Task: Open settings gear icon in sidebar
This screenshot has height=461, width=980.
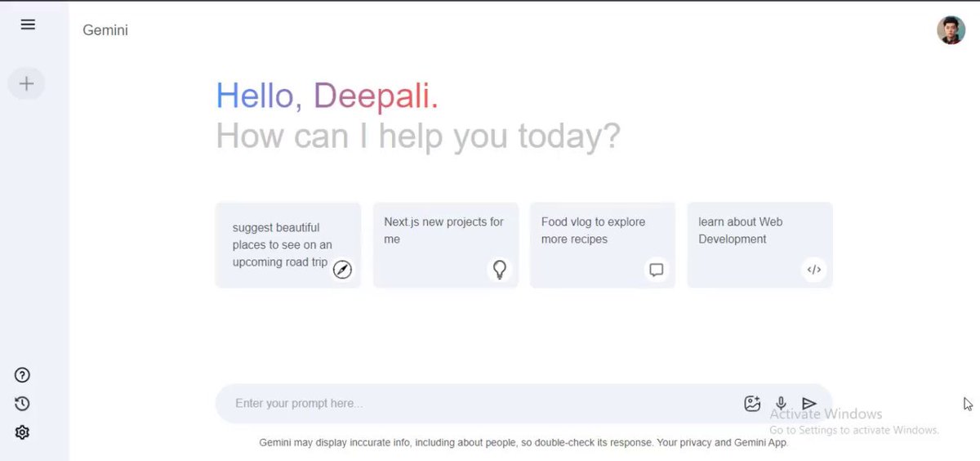Action: [22, 432]
